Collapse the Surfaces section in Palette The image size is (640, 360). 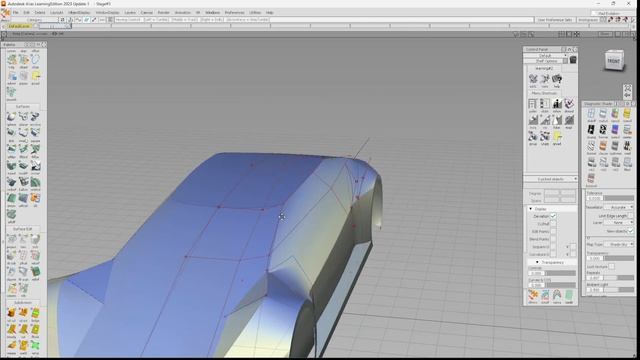pos(22,107)
